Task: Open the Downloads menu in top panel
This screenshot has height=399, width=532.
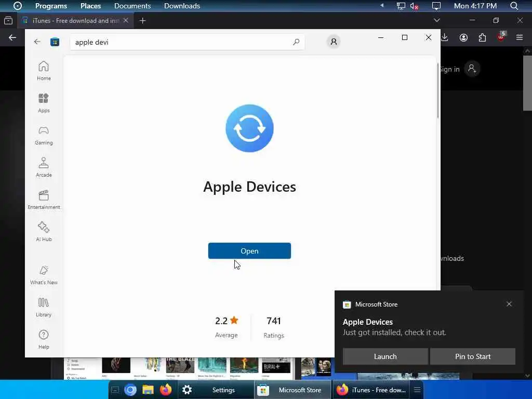Action: 182,6
